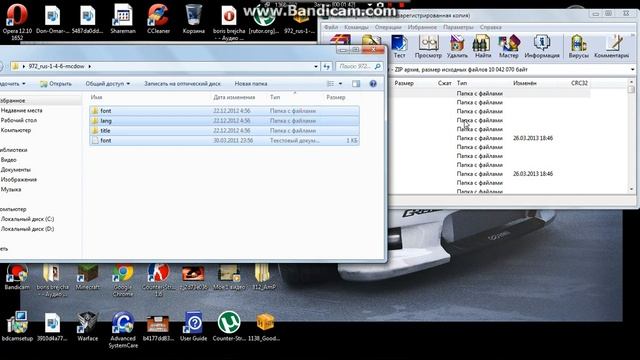Viewport: 640px width, 360px height.
Task: Select the Google Chrome desktop shortcut
Action: pyautogui.click(x=123, y=281)
